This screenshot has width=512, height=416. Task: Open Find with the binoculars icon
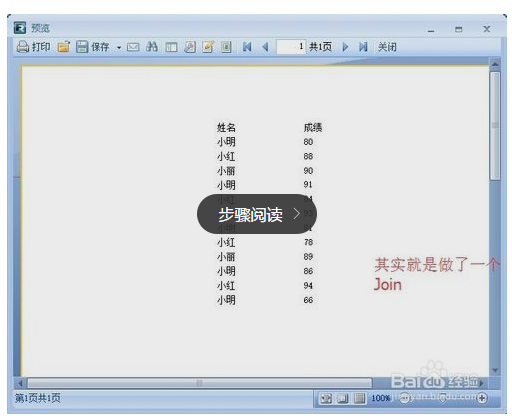[152, 47]
